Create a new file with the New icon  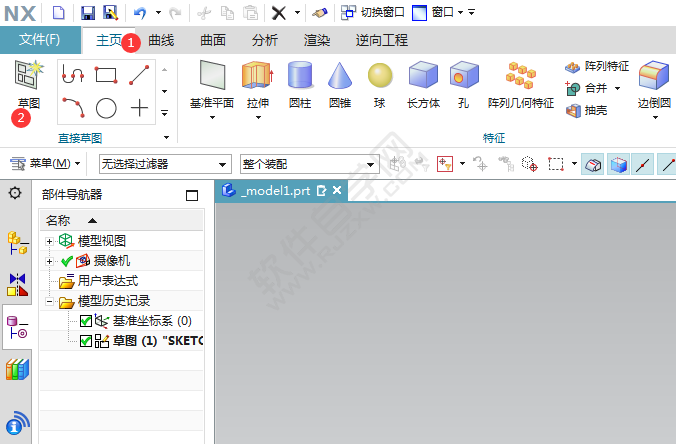coord(59,13)
